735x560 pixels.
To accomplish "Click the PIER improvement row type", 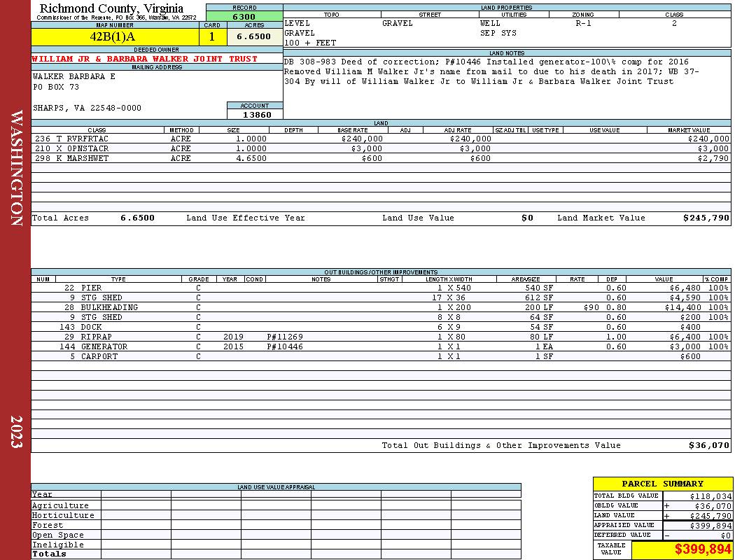I will 92,288.
